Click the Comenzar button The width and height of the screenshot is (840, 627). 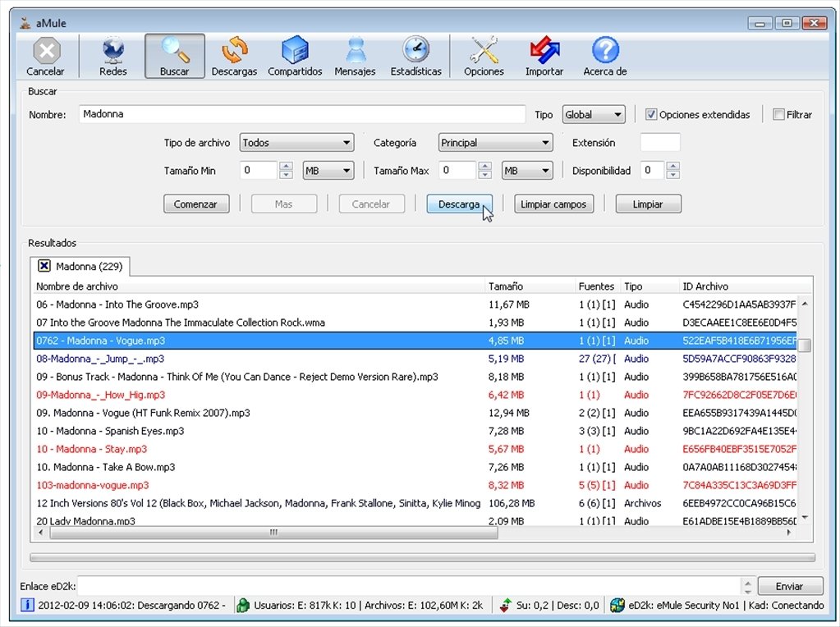pos(196,204)
